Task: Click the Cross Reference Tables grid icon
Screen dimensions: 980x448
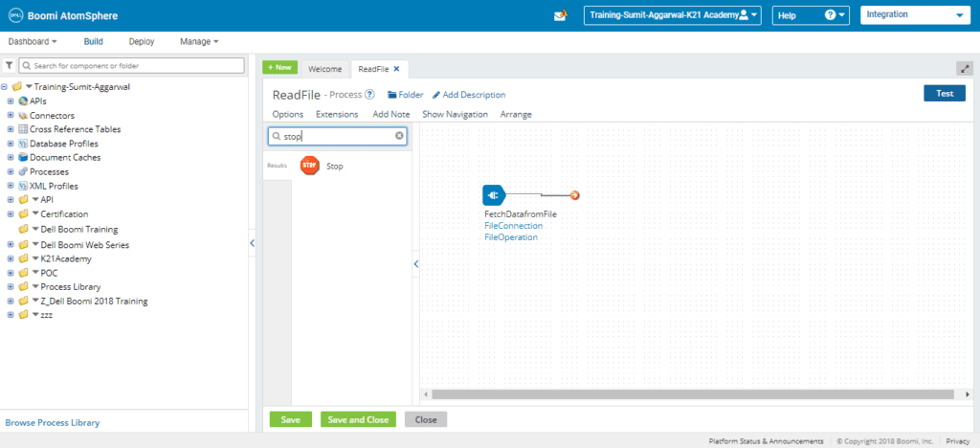Action: click(23, 129)
